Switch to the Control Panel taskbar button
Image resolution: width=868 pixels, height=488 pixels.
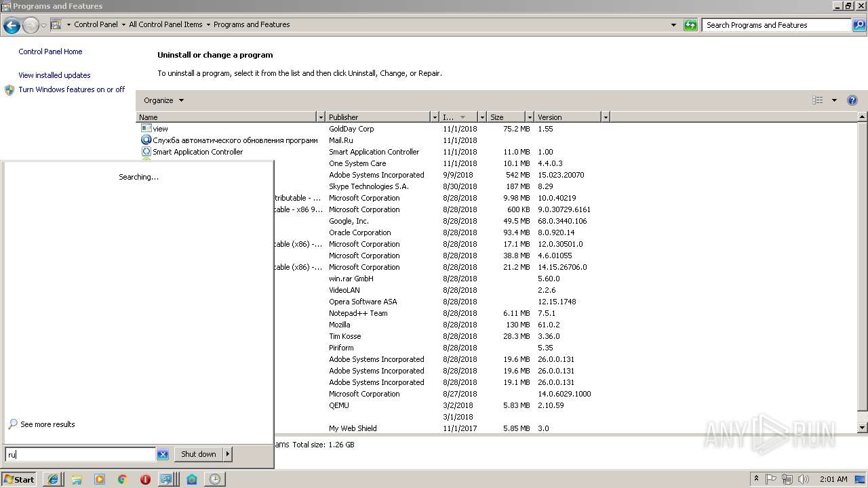click(167, 479)
